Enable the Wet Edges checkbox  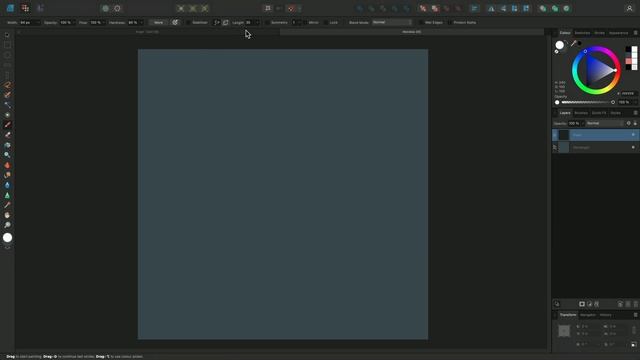point(421,22)
